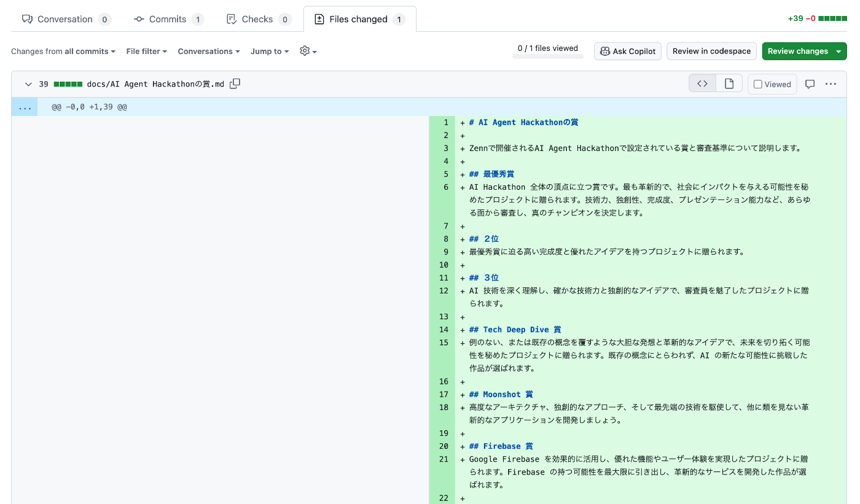Switch to rich diff file view
Image resolution: width=860 pixels, height=504 pixels.
coord(729,84)
